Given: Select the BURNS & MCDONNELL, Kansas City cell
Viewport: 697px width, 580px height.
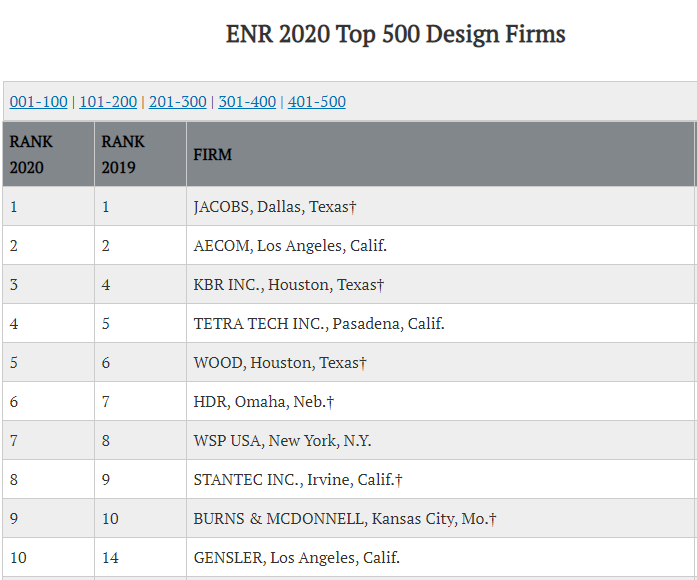Looking at the screenshot, I should point(440,519).
